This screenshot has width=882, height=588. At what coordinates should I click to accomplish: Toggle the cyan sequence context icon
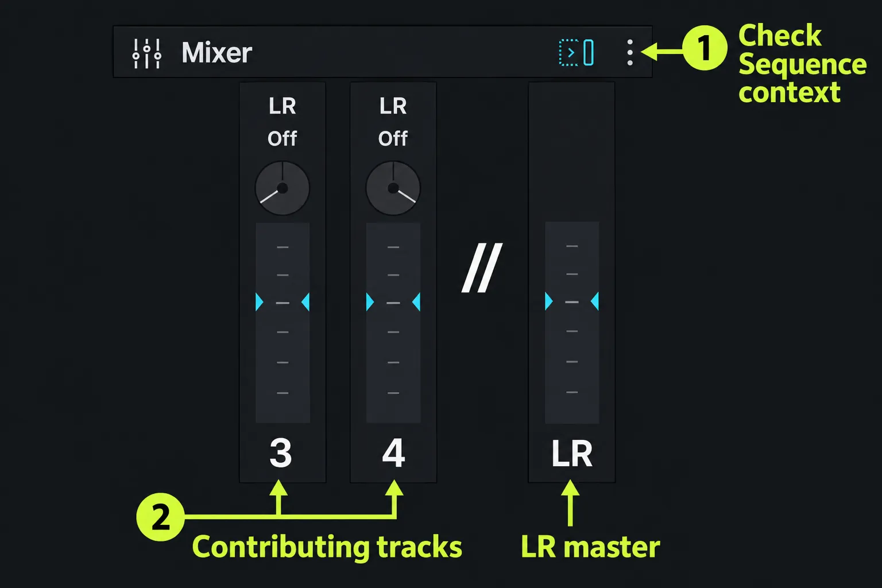coord(577,53)
